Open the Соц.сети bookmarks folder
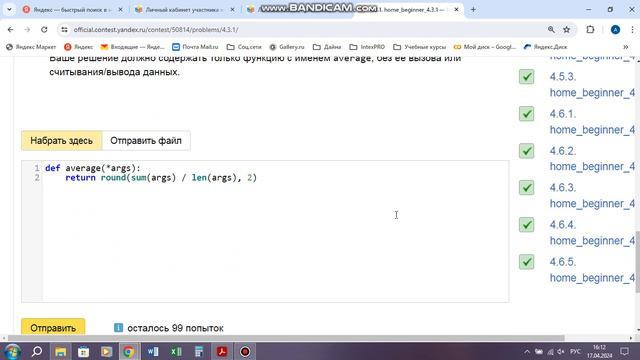Viewport: 640px width, 360px height. pyautogui.click(x=244, y=47)
